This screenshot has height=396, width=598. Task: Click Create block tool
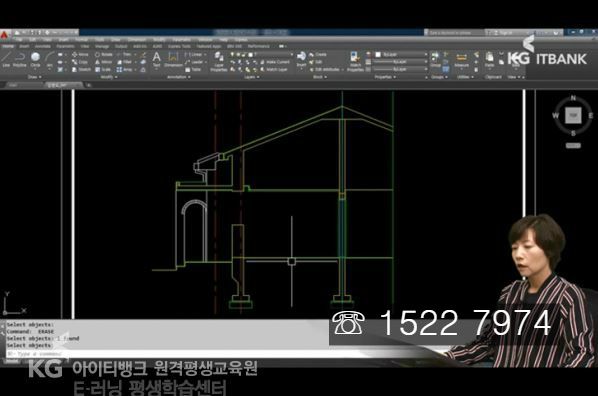pos(318,55)
